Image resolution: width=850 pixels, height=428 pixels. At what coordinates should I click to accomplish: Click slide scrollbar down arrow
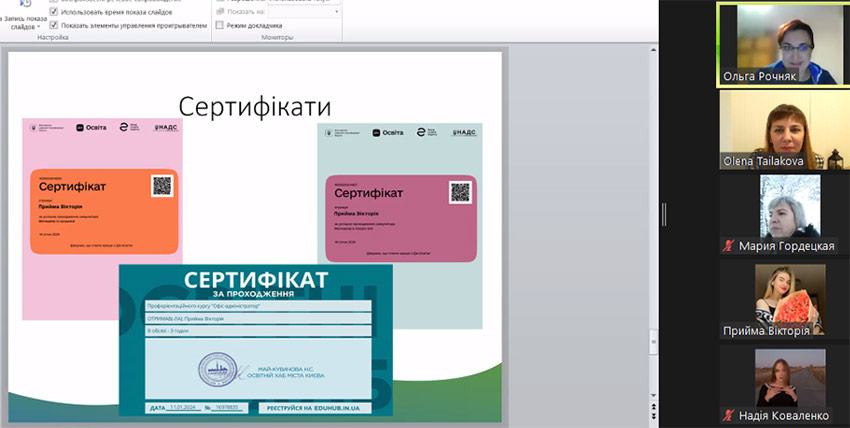654,395
